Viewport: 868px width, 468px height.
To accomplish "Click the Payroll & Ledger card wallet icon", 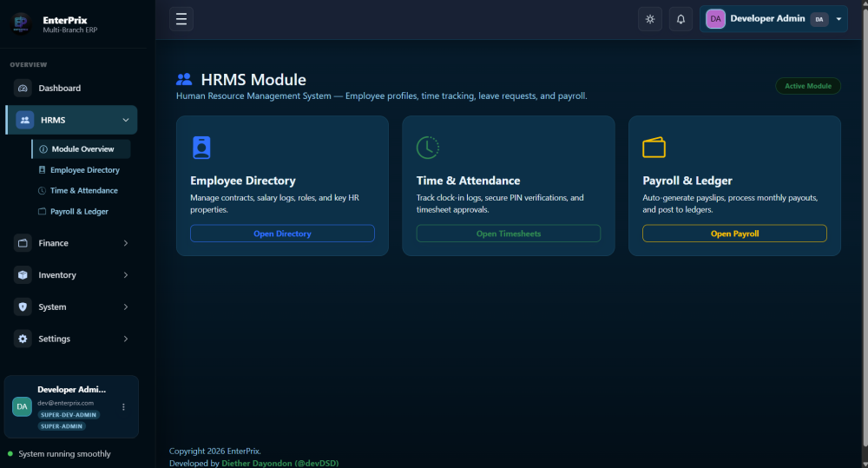I will (654, 148).
